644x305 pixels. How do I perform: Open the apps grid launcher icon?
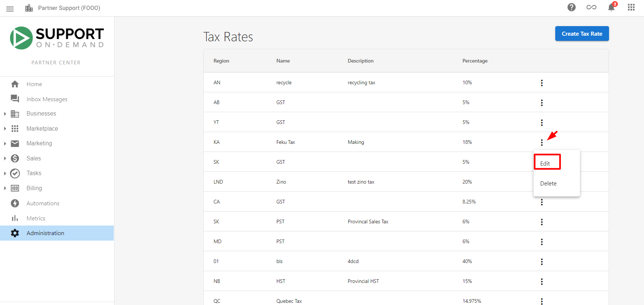click(x=631, y=7)
